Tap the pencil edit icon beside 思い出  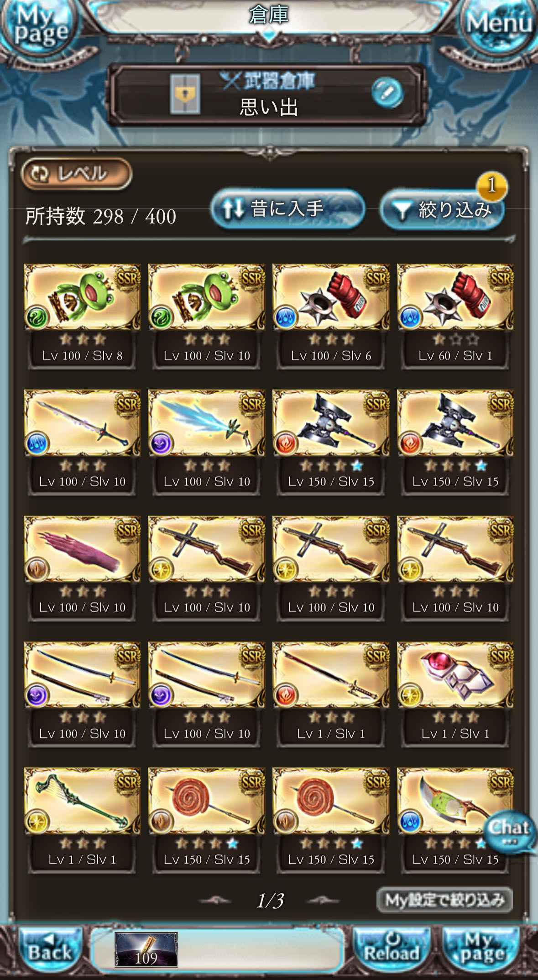click(387, 93)
